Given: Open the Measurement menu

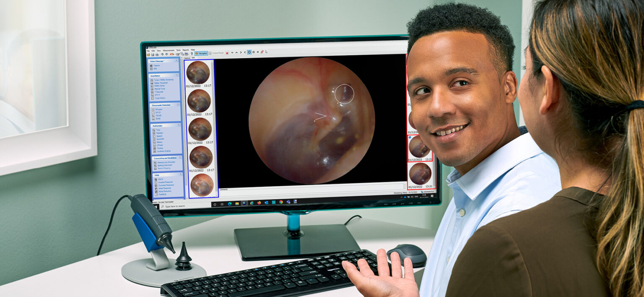Looking at the screenshot, I should [169, 50].
